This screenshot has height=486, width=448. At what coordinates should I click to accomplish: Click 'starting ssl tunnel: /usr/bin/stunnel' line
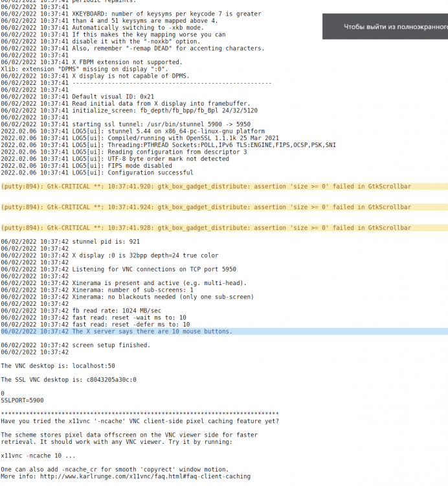point(126,124)
